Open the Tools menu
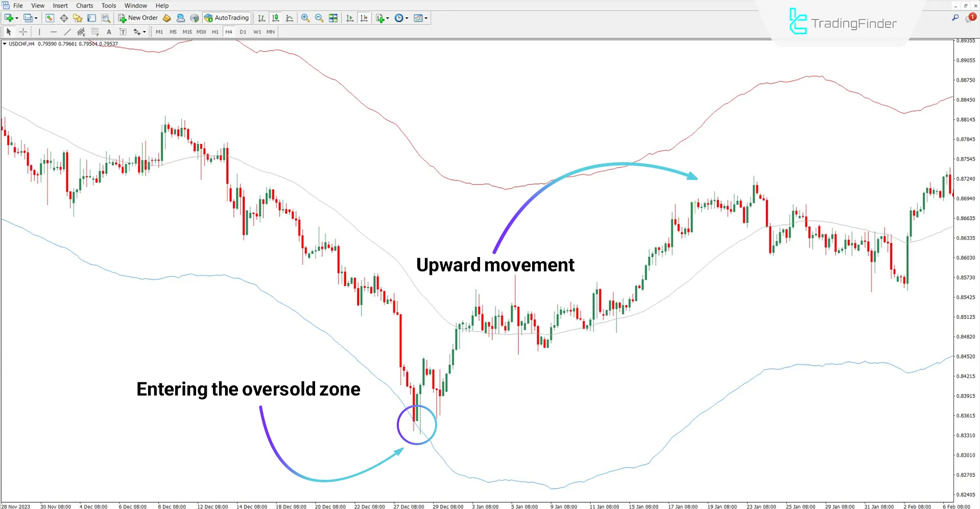The height and width of the screenshot is (509, 980). 109,6
